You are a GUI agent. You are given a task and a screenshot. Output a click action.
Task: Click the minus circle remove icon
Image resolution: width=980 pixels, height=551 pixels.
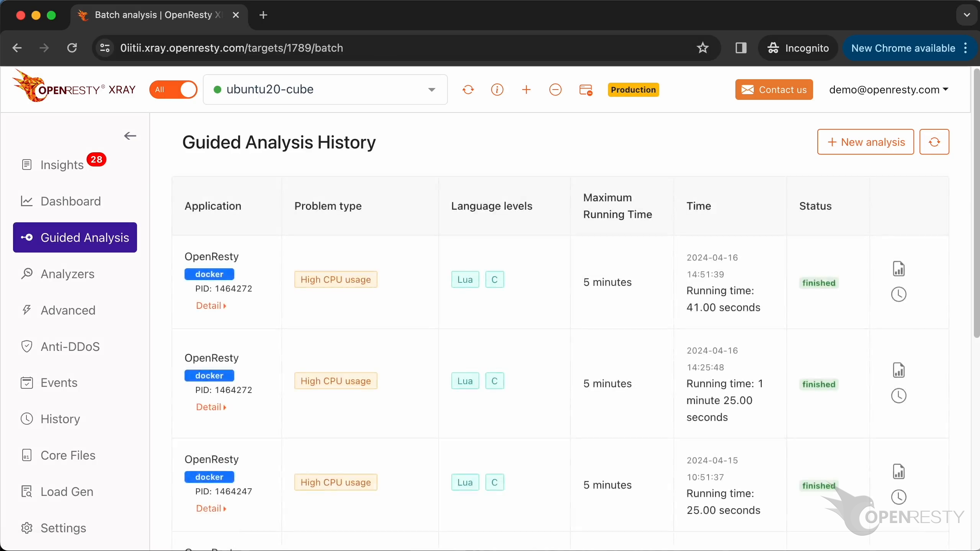(555, 90)
